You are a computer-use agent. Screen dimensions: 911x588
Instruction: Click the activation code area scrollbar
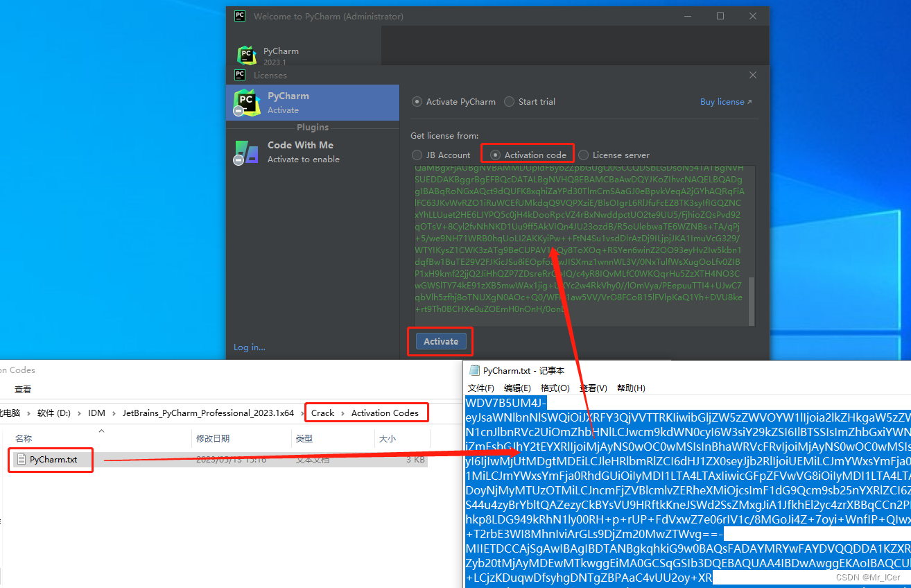click(752, 300)
